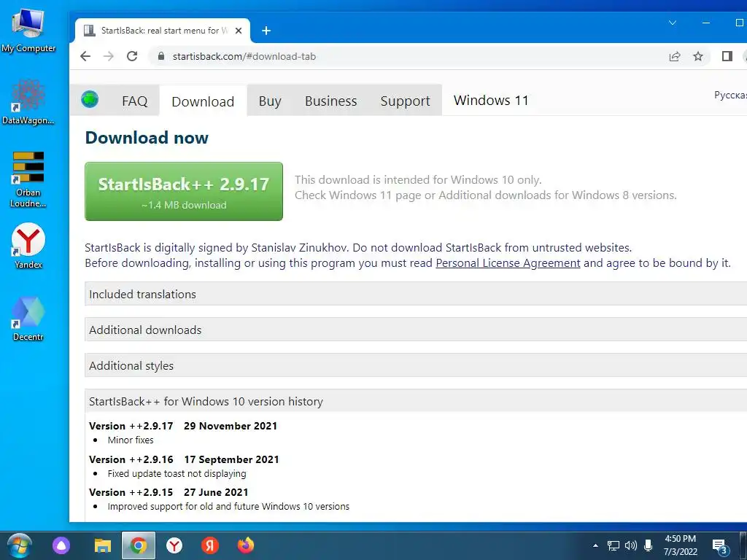747x560 pixels.
Task: Open DataWagon desktop shortcut
Action: [x=28, y=102]
